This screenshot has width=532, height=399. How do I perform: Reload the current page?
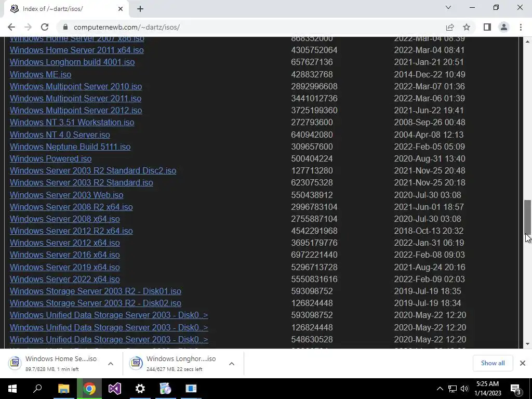click(45, 27)
